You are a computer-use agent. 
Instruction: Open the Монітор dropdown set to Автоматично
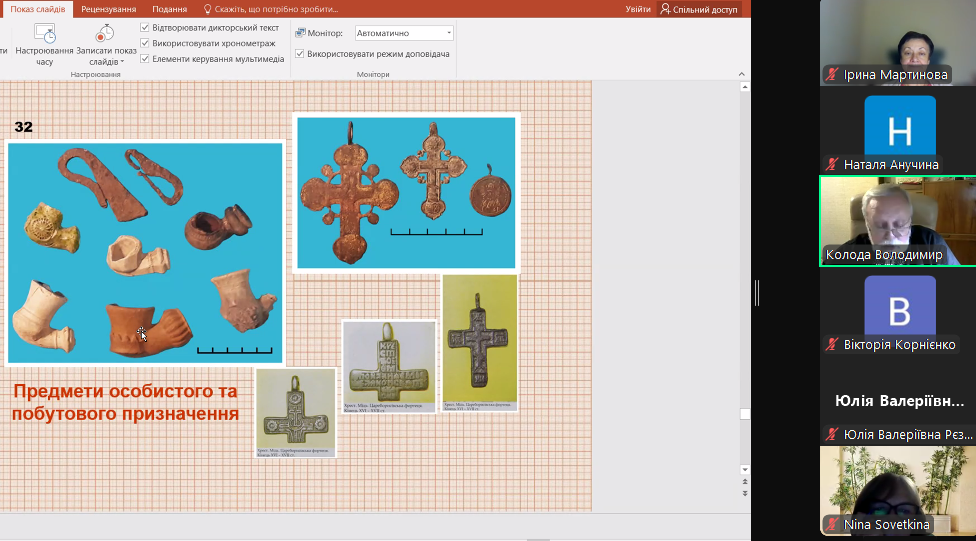click(x=404, y=33)
